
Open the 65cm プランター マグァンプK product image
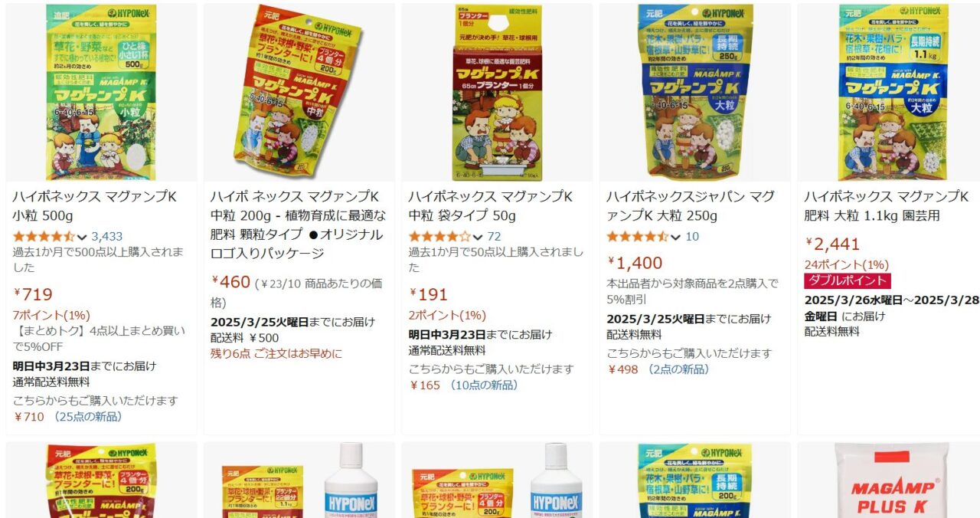pyautogui.click(x=497, y=92)
